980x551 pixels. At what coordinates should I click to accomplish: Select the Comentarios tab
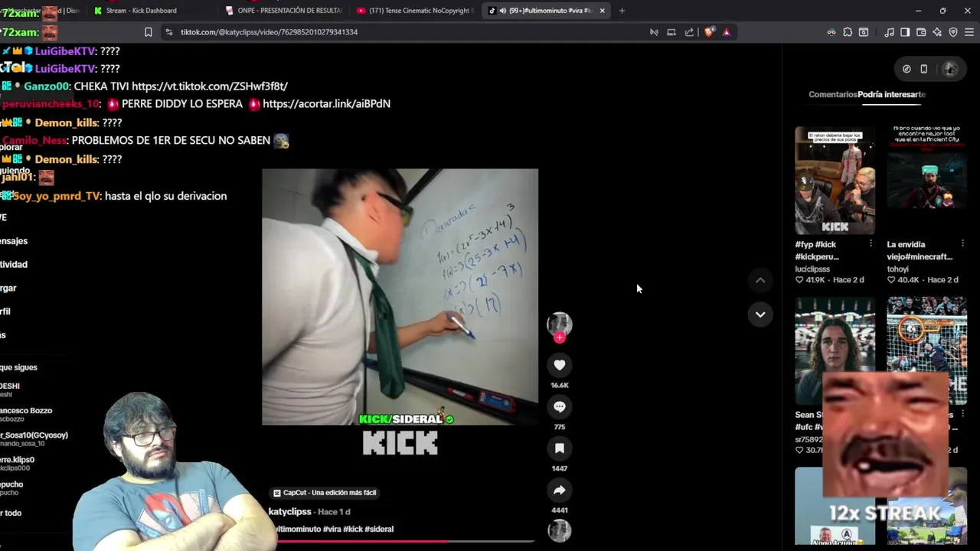832,94
